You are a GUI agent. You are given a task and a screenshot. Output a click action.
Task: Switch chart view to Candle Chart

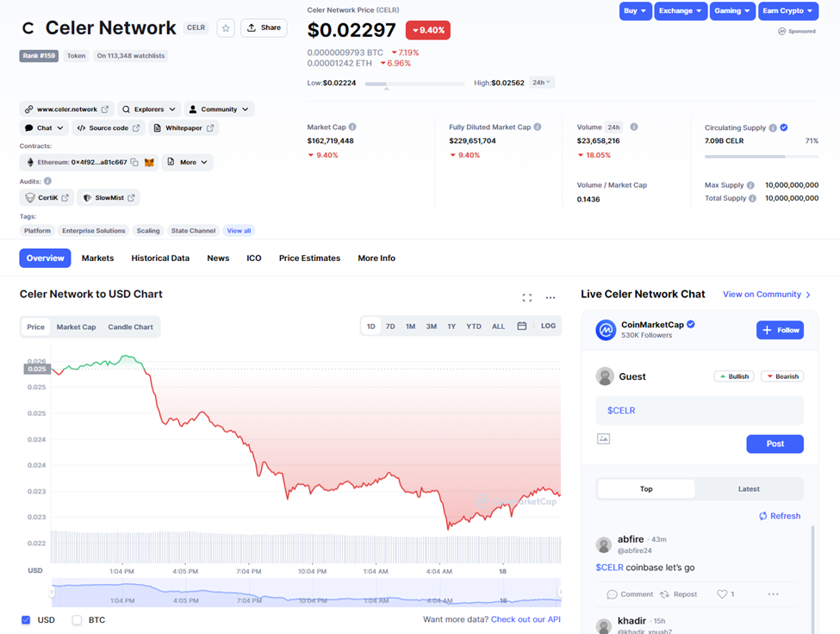(x=130, y=327)
